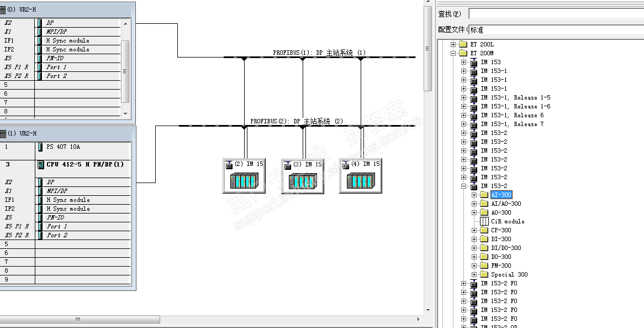
Task: Click the PROFIBUS(1) DP master system line
Action: [x=320, y=57]
